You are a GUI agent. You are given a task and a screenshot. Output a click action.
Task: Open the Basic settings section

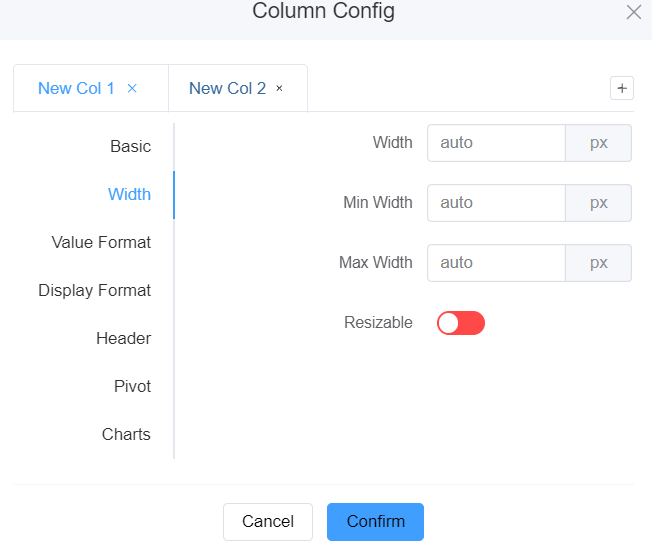[130, 146]
